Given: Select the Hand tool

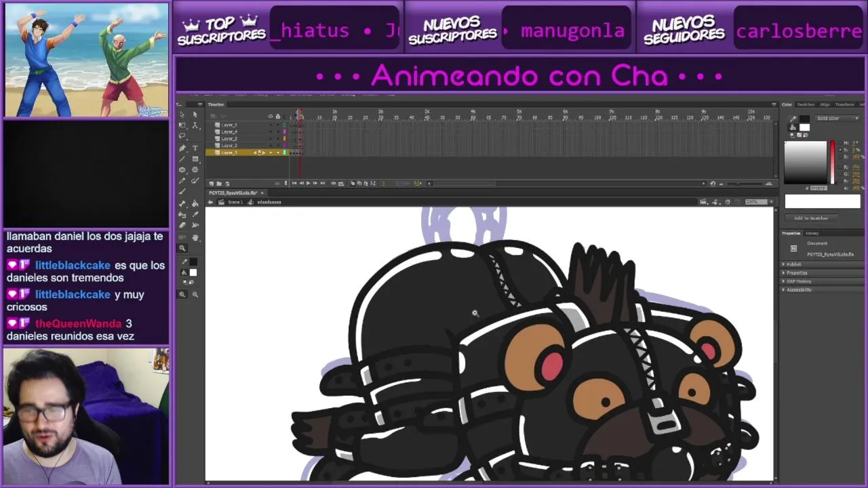Looking at the screenshot, I should click(195, 237).
